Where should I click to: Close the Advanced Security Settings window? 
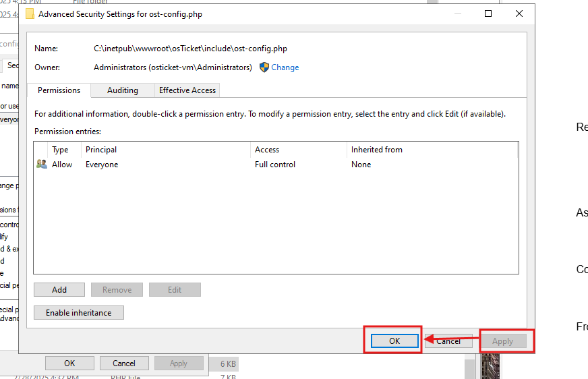[519, 14]
